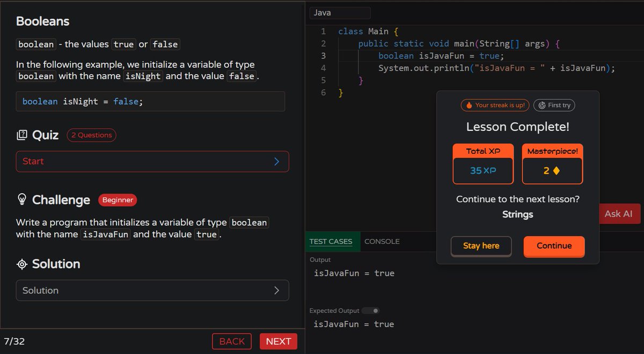Click the Output label
This screenshot has height=354, width=644.
coord(320,260)
